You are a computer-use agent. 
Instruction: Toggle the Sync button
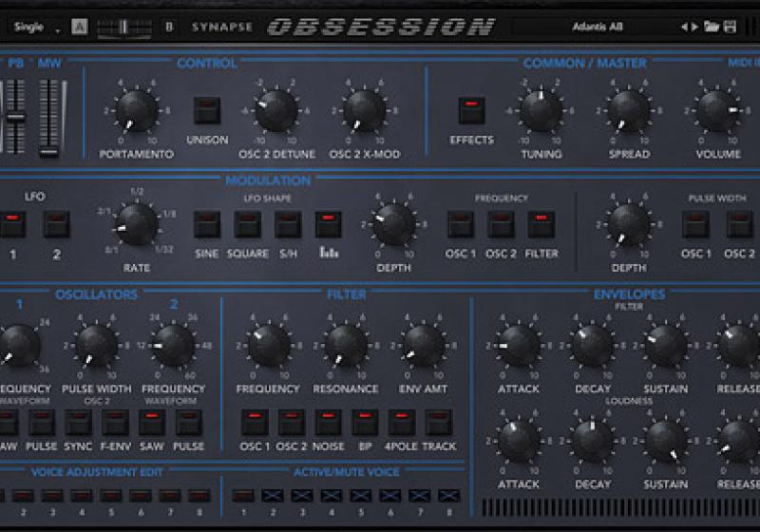tap(79, 422)
